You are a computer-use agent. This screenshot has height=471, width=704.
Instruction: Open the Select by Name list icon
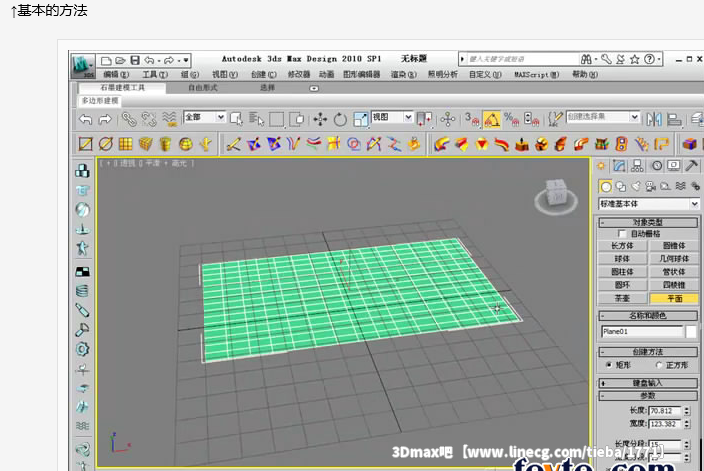(256, 119)
